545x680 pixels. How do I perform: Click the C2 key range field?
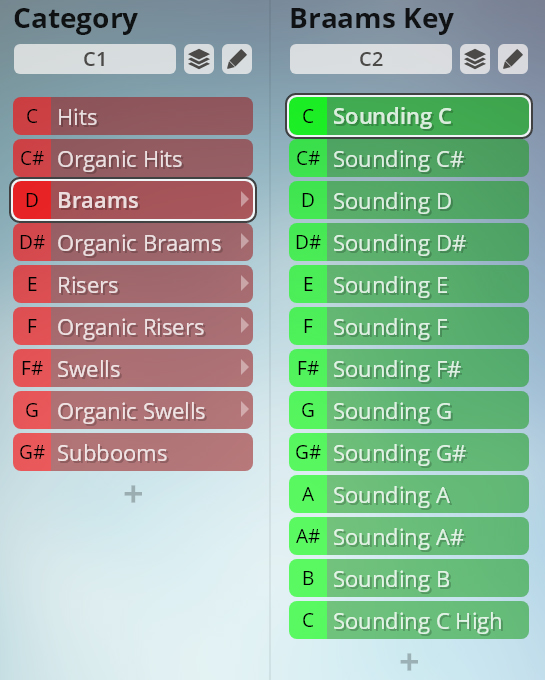[371, 59]
